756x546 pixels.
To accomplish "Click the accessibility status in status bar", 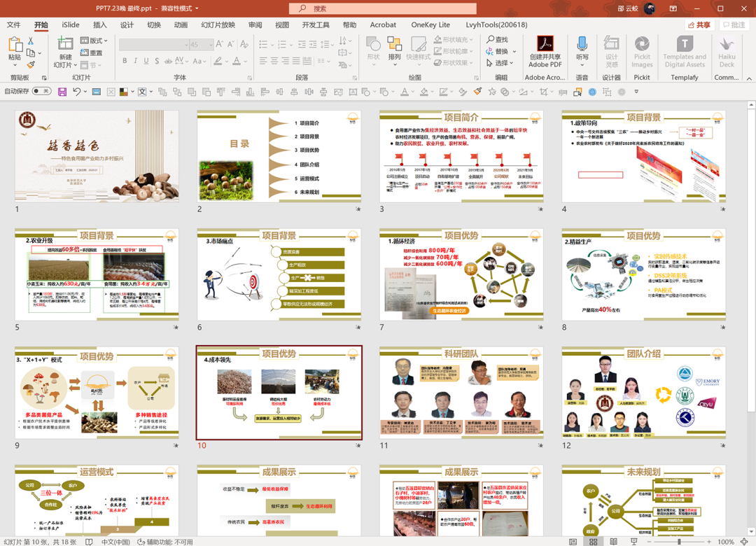I will point(165,542).
